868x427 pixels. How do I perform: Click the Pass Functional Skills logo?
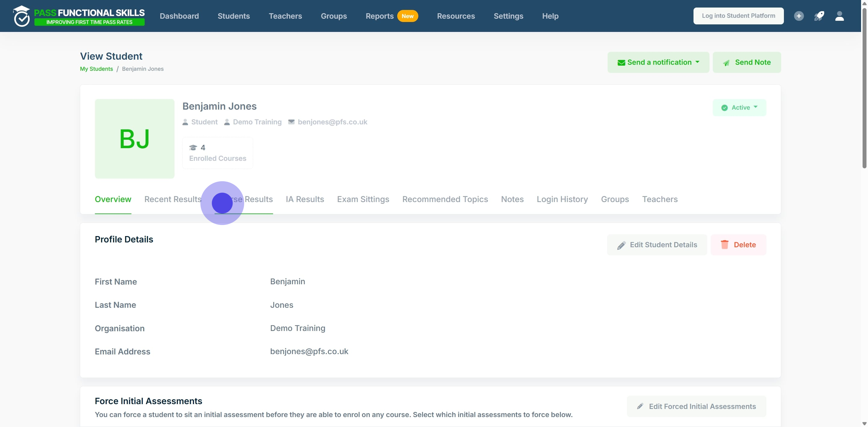tap(78, 16)
